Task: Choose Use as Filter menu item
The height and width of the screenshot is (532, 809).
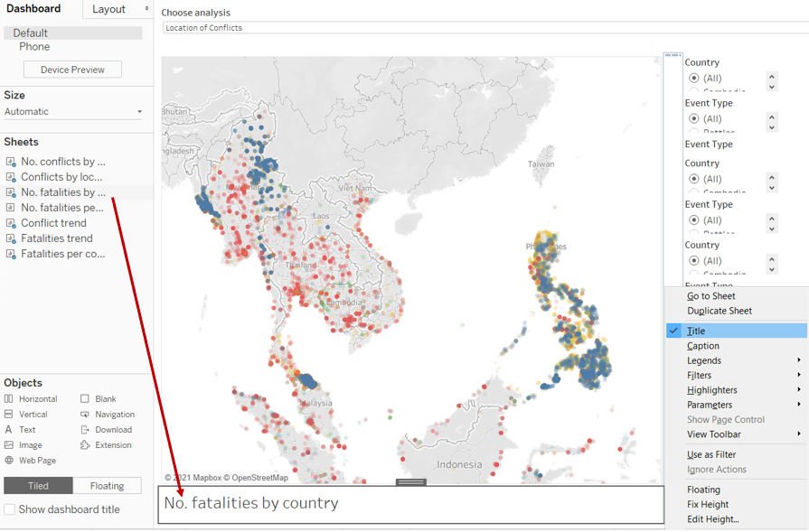Action: click(x=711, y=455)
